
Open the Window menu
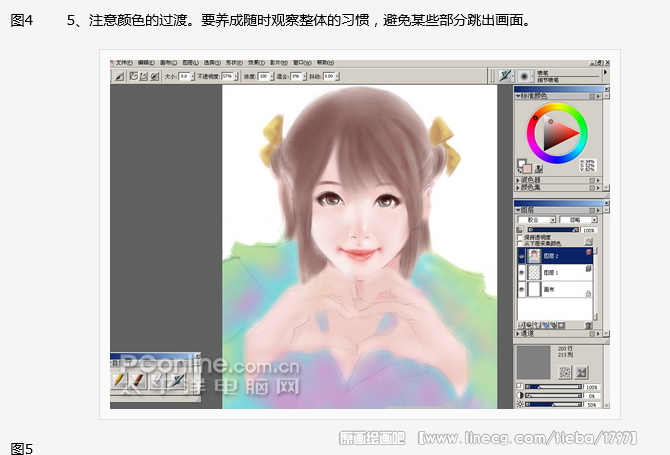[302, 63]
